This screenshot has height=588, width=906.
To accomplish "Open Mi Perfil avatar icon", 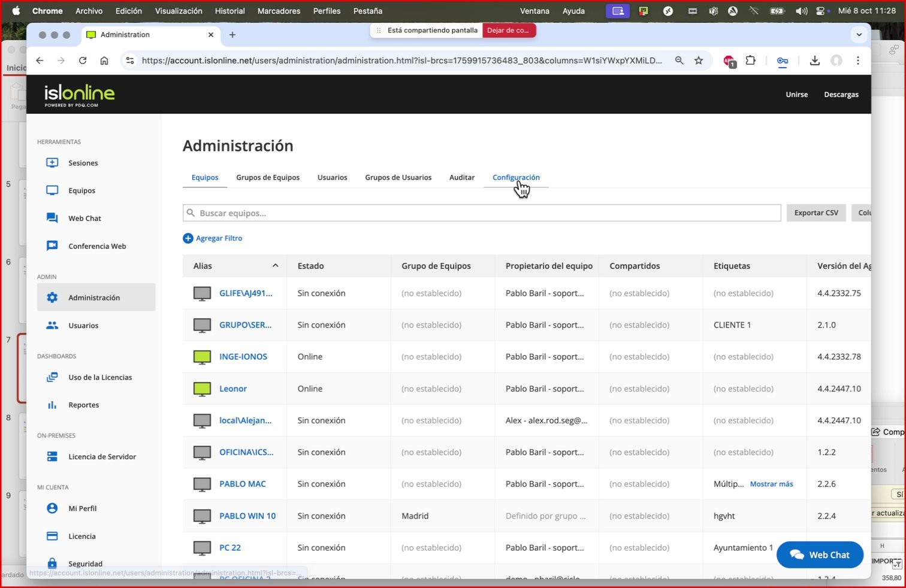I will click(x=52, y=508).
